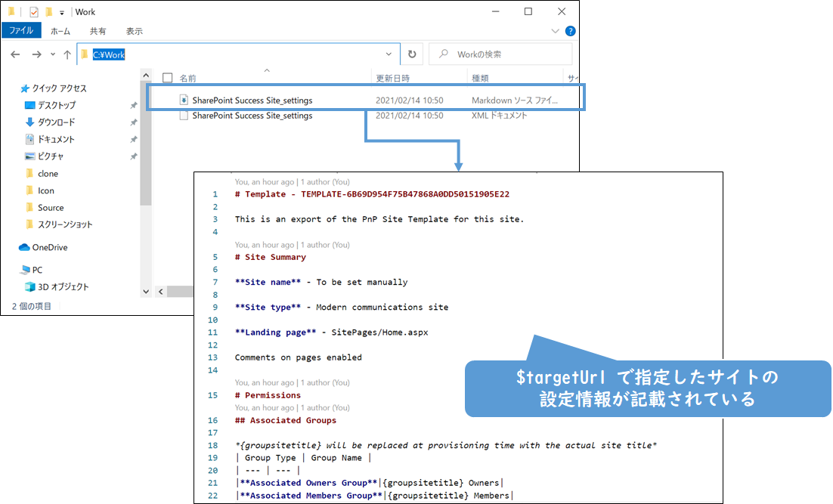Click quick access toolbar properties checkmark icon
Viewport: 833px width, 504px height.
[x=34, y=11]
